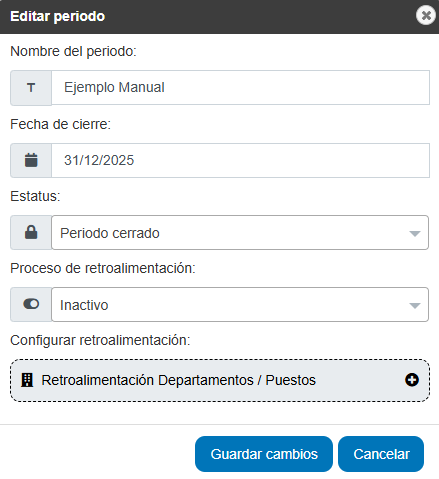Click the Cancelar button
Image resolution: width=439 pixels, height=479 pixels.
pyautogui.click(x=381, y=454)
